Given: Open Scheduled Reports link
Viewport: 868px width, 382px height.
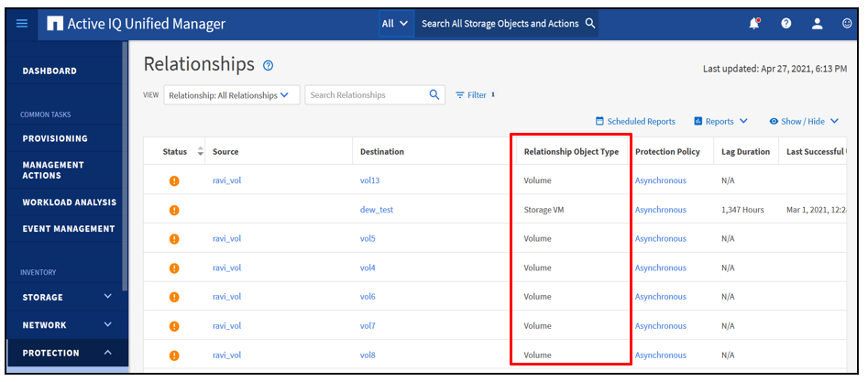Looking at the screenshot, I should [635, 121].
